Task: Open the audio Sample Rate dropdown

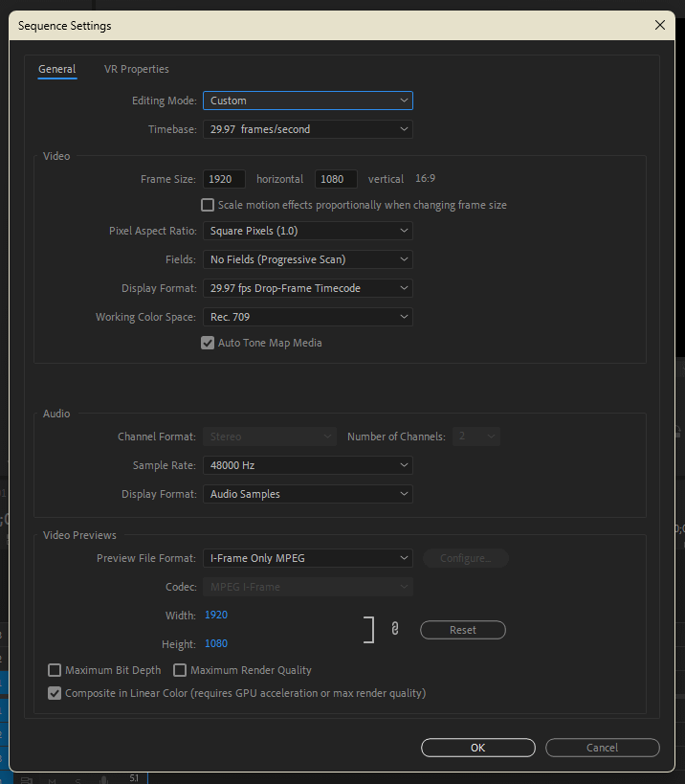Action: click(x=307, y=465)
